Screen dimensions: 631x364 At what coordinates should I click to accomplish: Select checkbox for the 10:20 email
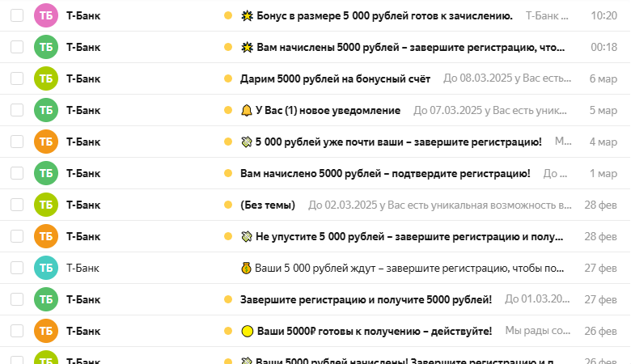pos(17,15)
